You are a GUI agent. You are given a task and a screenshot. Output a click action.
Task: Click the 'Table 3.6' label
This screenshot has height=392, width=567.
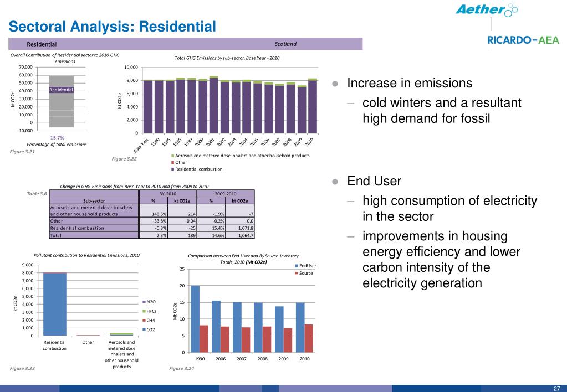click(x=37, y=194)
